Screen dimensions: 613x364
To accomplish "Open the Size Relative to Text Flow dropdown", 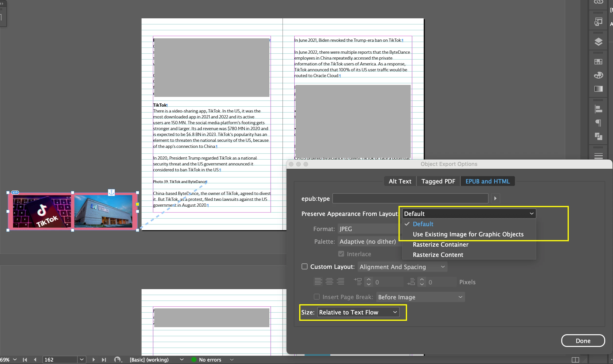I will pyautogui.click(x=358, y=312).
